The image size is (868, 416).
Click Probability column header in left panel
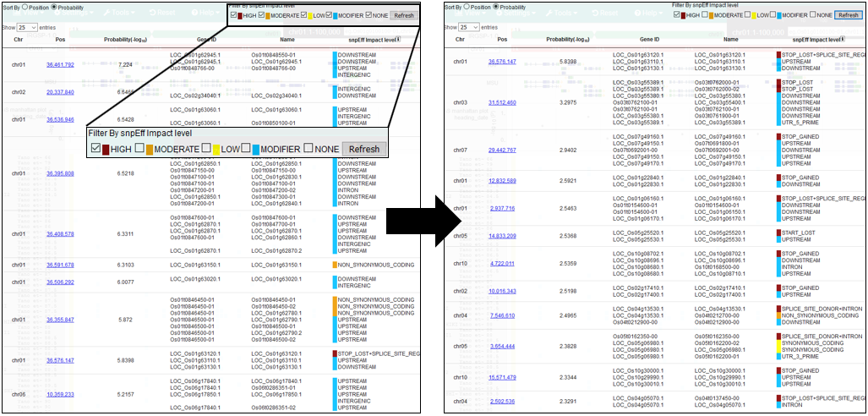click(125, 40)
